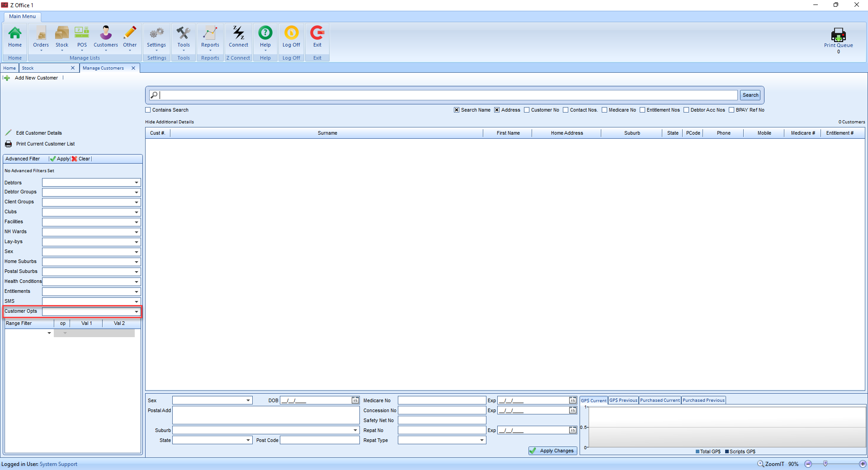The height and width of the screenshot is (470, 868).
Task: Enable the Contact Nos. checkbox
Action: (x=566, y=110)
